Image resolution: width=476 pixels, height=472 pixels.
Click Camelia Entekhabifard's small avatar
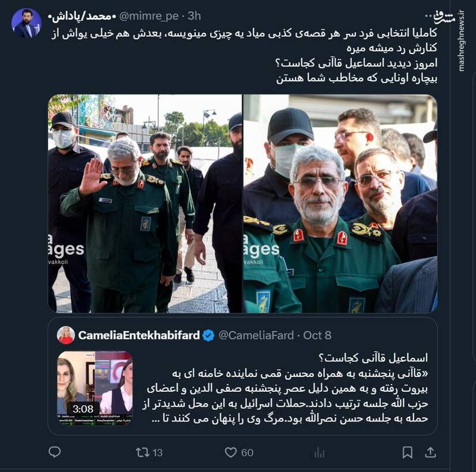[66, 335]
